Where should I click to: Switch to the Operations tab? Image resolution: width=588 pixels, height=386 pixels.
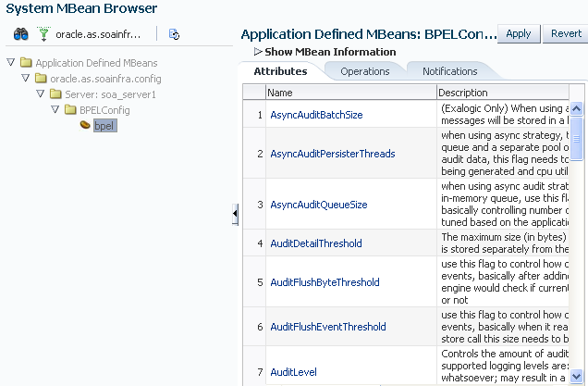tap(364, 71)
